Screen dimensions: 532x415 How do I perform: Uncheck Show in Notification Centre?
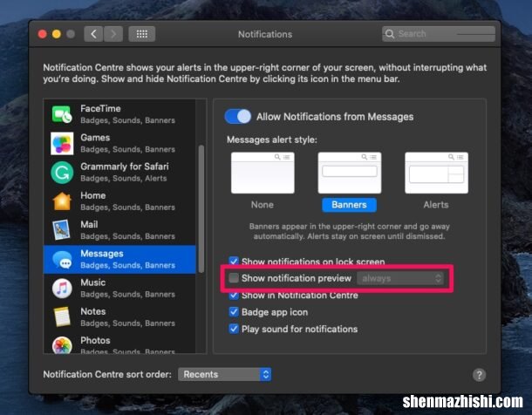(x=234, y=296)
